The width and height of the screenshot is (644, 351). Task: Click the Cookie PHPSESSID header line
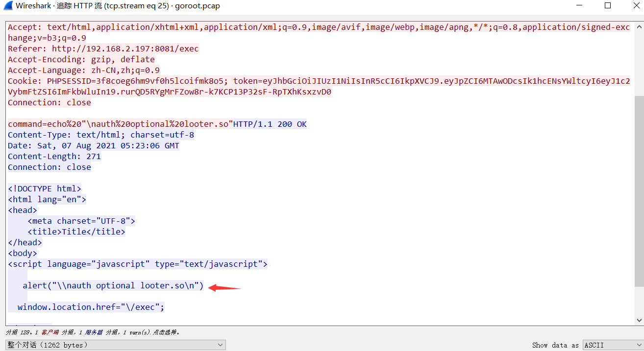pos(319,81)
